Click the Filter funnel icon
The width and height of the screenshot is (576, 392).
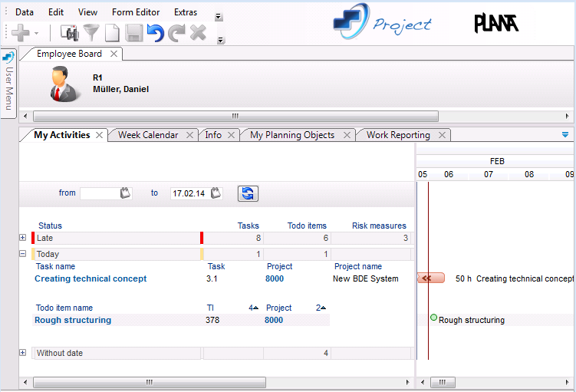coord(91,32)
